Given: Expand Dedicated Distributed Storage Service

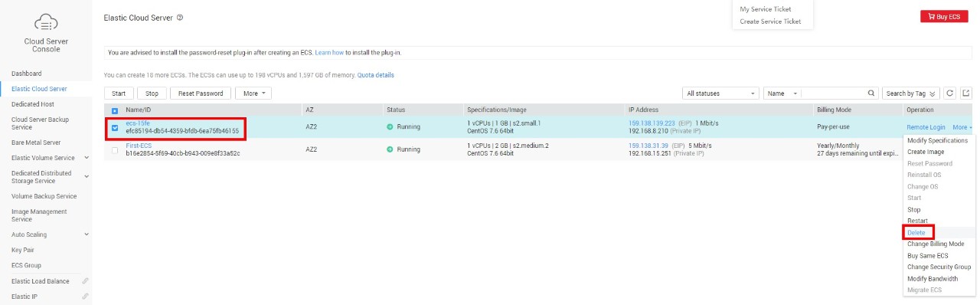Looking at the screenshot, I should [x=87, y=177].
